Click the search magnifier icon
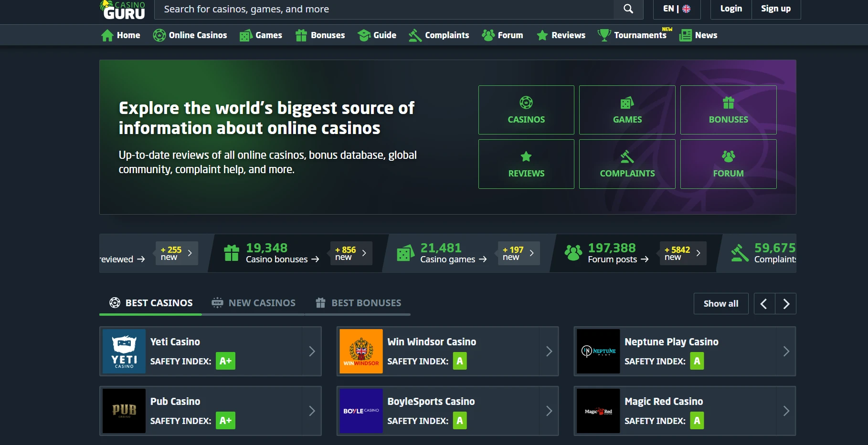This screenshot has width=868, height=445. [628, 9]
